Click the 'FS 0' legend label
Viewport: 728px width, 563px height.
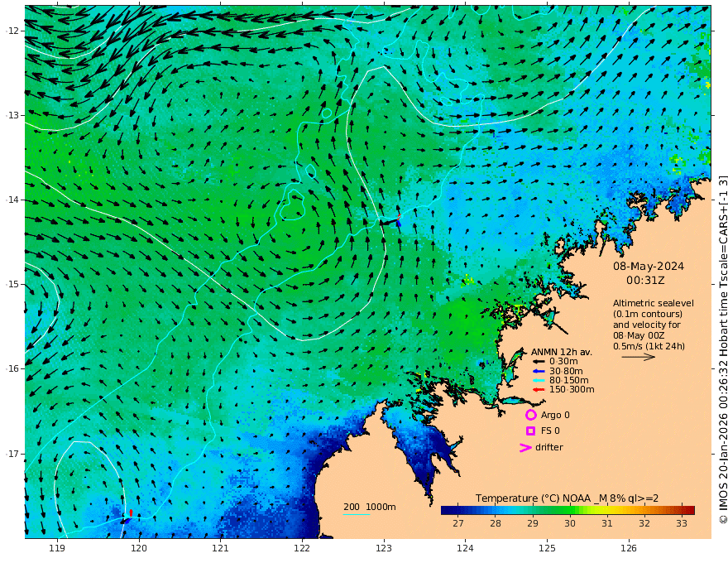550,431
